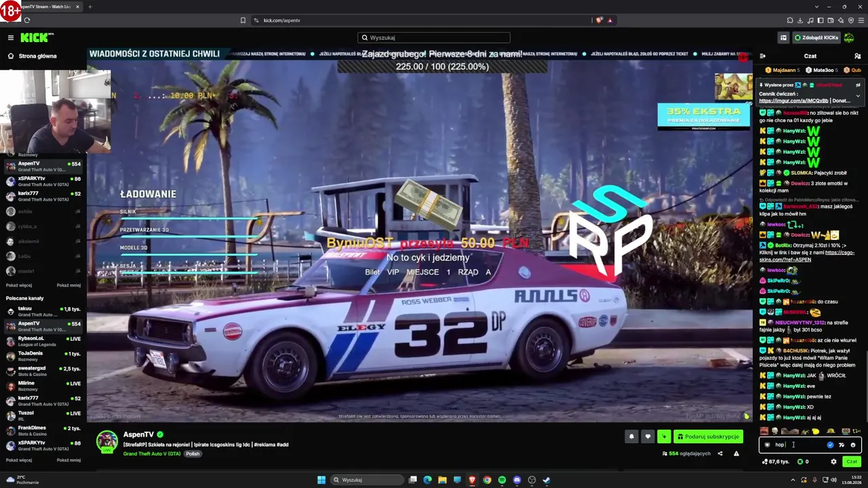Select the Polish language tag
The width and height of the screenshot is (868, 488).
pyautogui.click(x=193, y=453)
